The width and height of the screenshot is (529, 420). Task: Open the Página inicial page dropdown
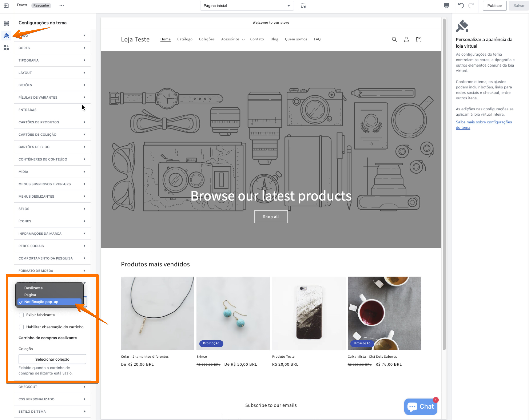pyautogui.click(x=247, y=6)
